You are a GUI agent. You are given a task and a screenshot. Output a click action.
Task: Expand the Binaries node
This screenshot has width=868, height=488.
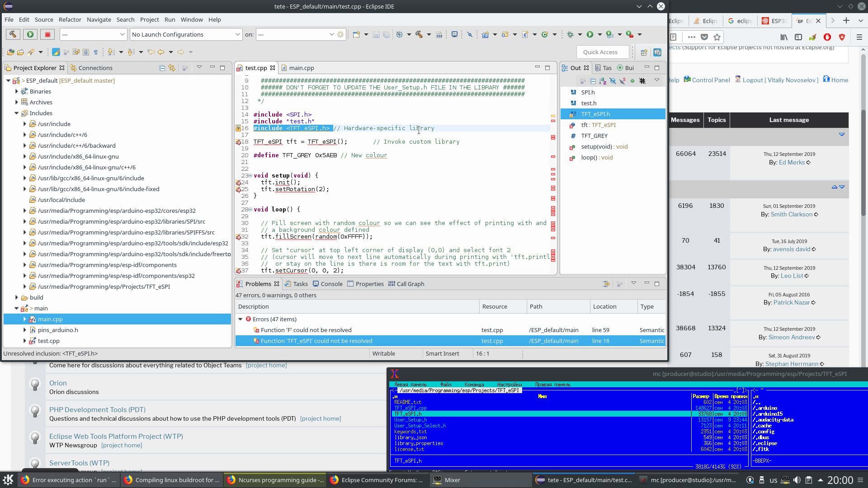coord(17,91)
